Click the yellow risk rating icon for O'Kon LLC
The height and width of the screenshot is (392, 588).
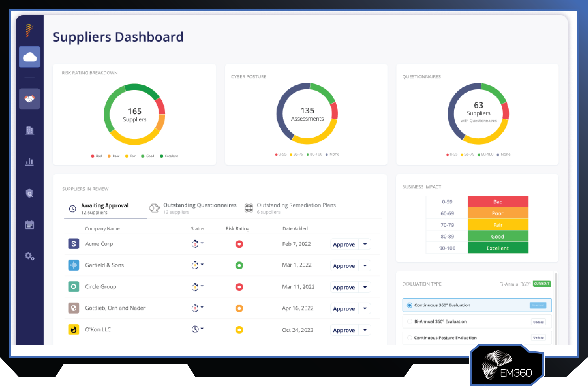239,330
